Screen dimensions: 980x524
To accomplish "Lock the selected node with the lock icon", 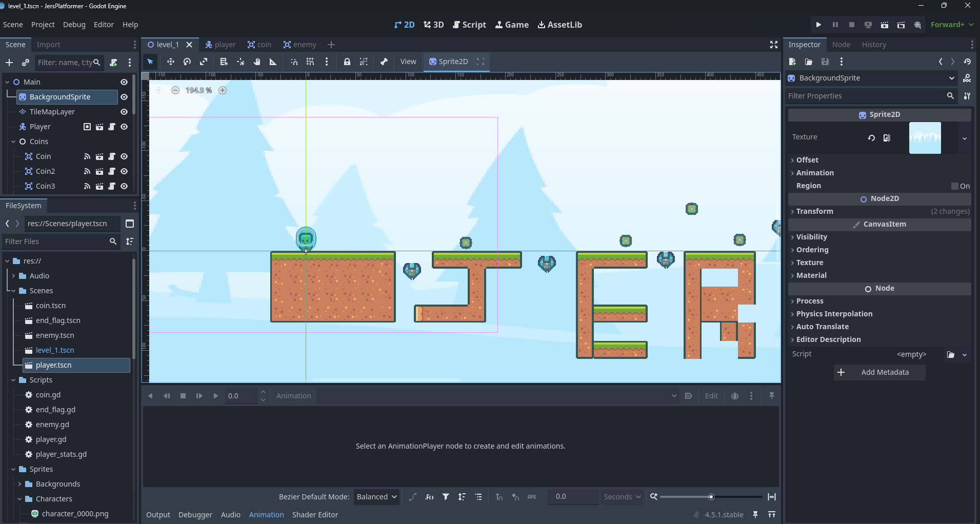I will point(348,62).
